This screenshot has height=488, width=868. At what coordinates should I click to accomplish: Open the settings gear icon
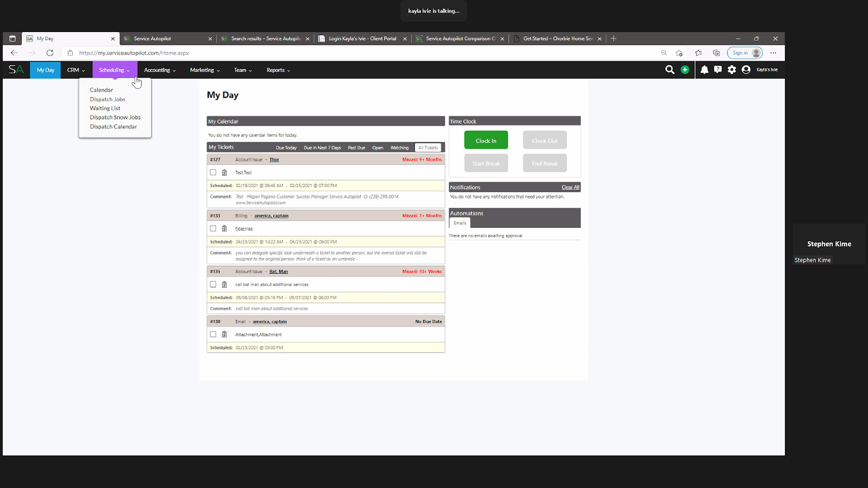pos(732,69)
